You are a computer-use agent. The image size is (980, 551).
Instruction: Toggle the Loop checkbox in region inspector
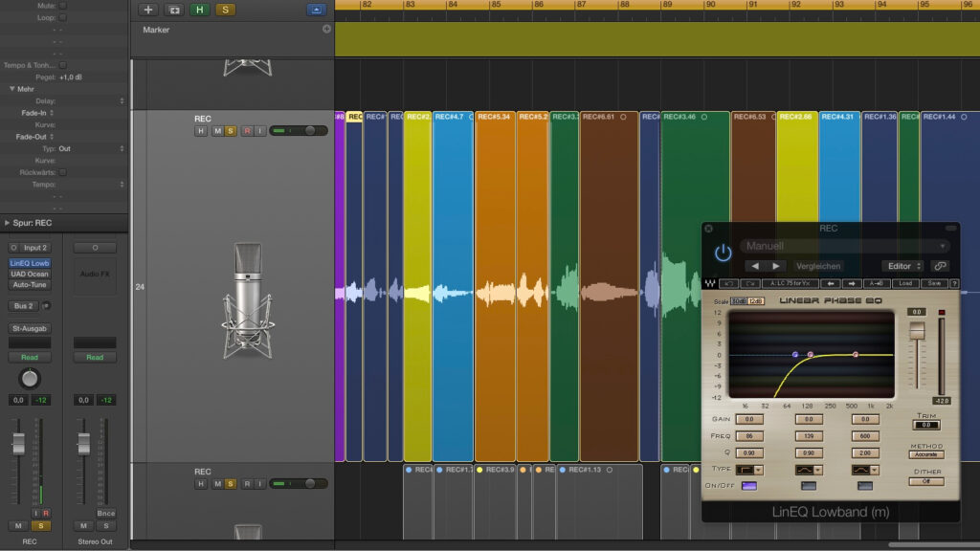[x=63, y=17]
